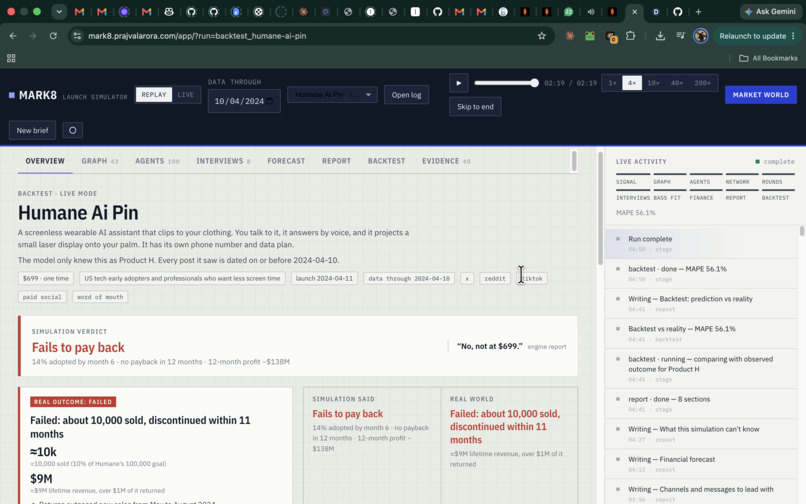The image size is (806, 504).
Task: Switch to the GRAPH tab
Action: tap(99, 161)
